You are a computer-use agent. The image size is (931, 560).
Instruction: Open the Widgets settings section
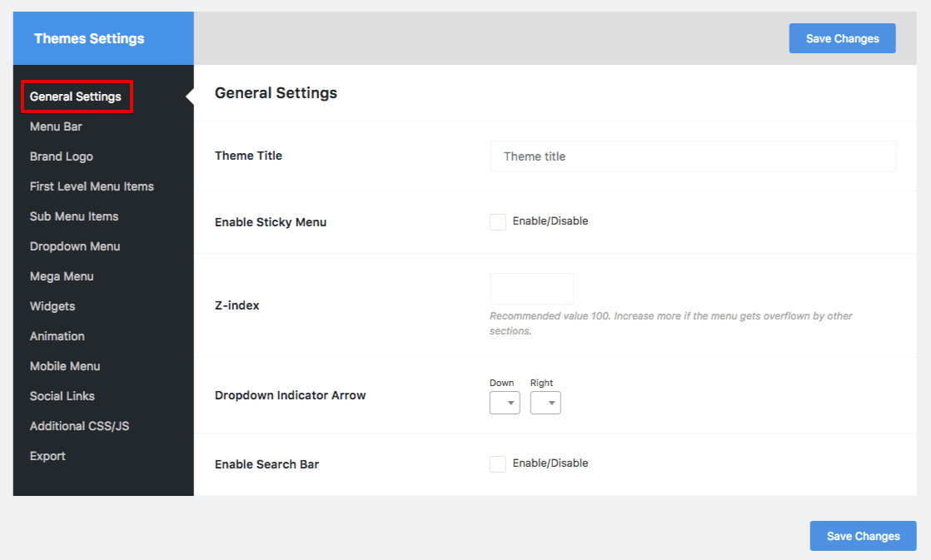tap(52, 306)
